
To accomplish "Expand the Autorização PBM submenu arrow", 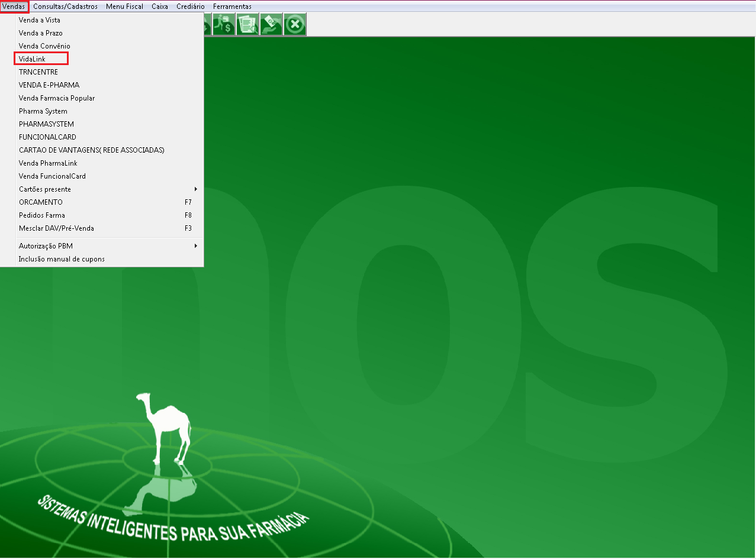I will coord(196,246).
